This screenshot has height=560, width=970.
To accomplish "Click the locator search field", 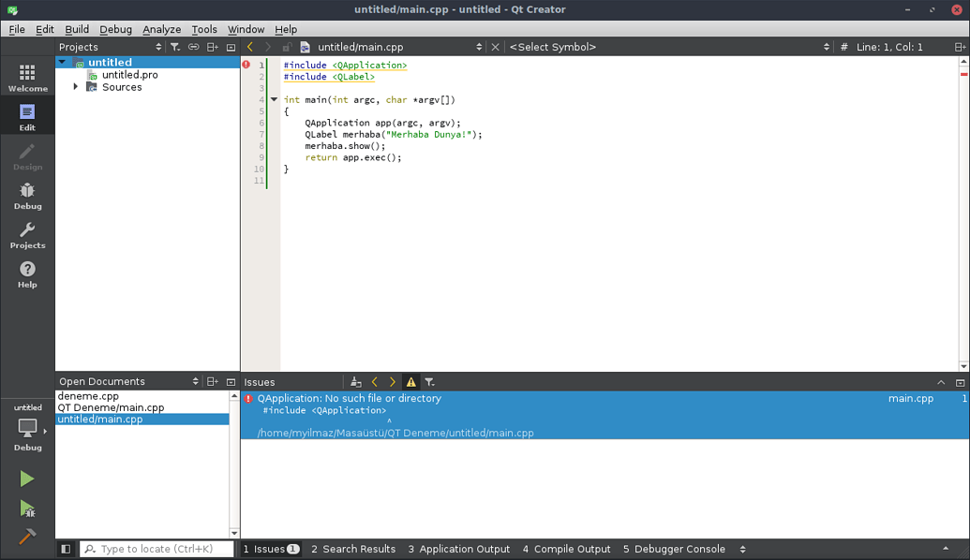I will point(157,549).
